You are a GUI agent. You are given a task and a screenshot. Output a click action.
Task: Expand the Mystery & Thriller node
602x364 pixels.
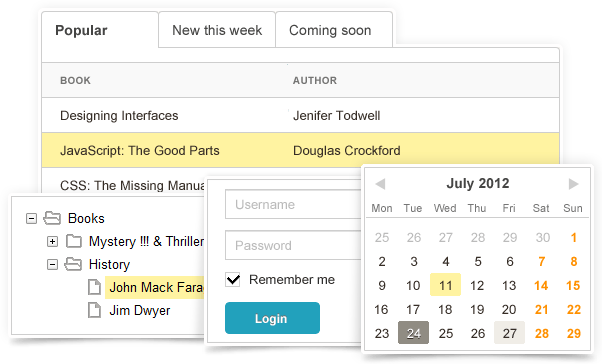[x=52, y=242]
